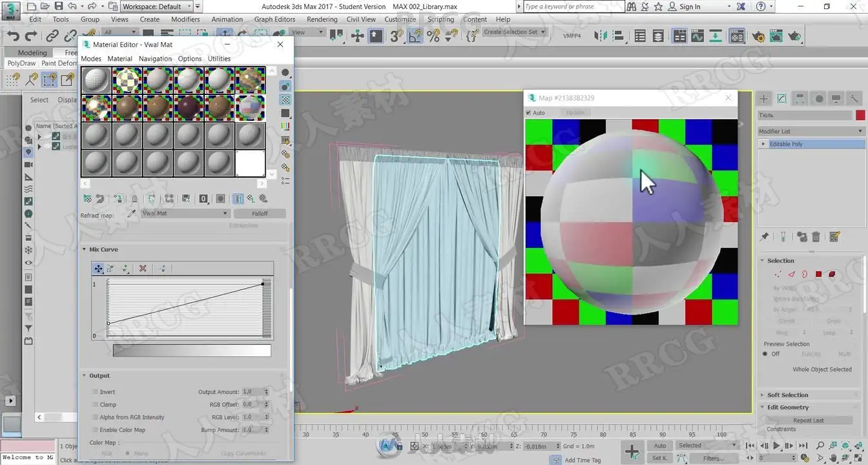This screenshot has height=465, width=868.
Task: Open the View reference coordinate dropdown
Action: click(306, 32)
